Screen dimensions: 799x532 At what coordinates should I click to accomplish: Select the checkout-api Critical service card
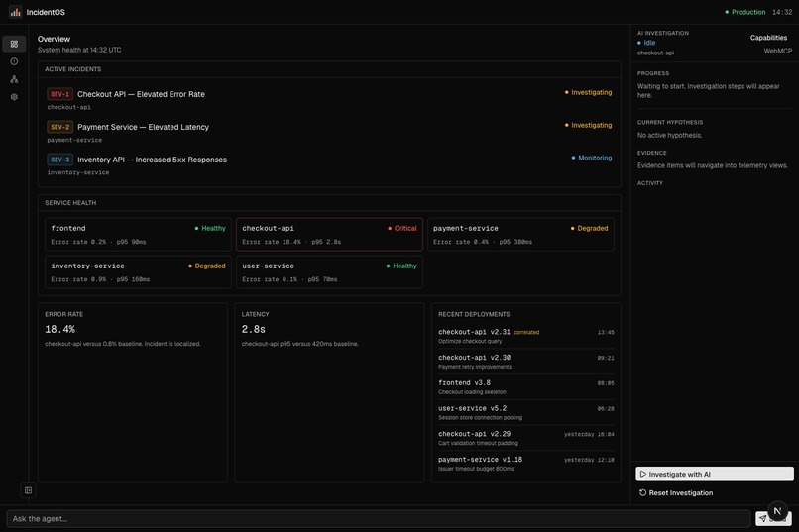click(329, 234)
